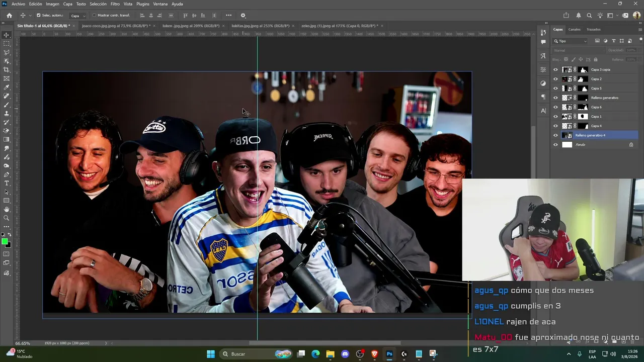Open the tool preset picker arrow

point(30,16)
